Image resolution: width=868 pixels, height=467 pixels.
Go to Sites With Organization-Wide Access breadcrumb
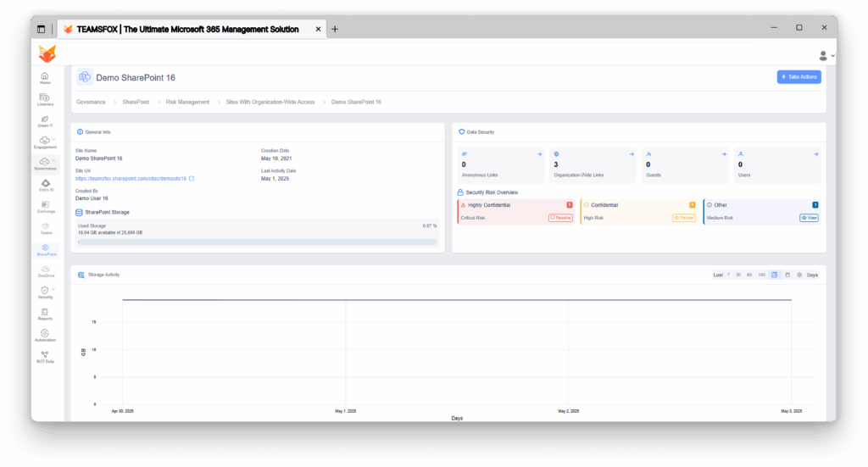point(270,103)
